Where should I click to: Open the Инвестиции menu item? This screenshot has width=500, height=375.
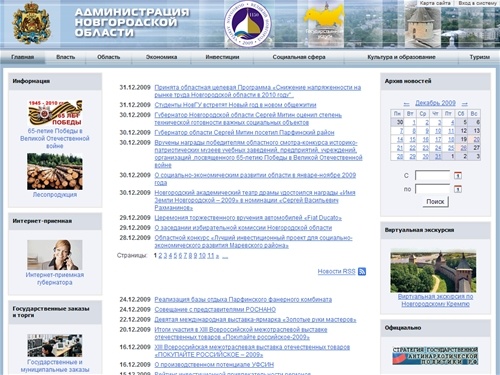222,57
